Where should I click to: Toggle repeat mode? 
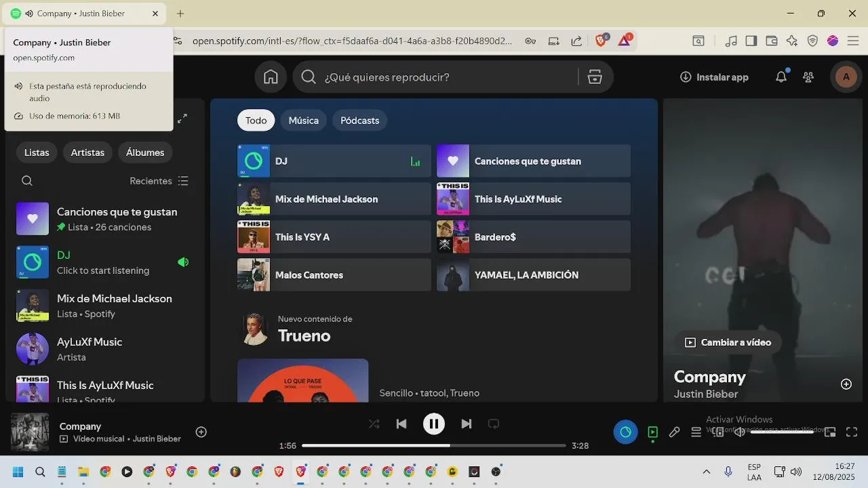[x=494, y=424]
